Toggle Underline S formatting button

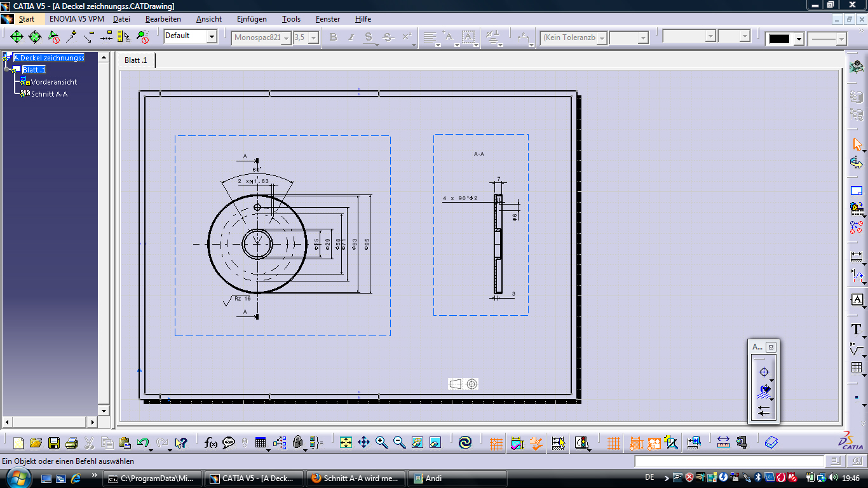click(x=369, y=37)
